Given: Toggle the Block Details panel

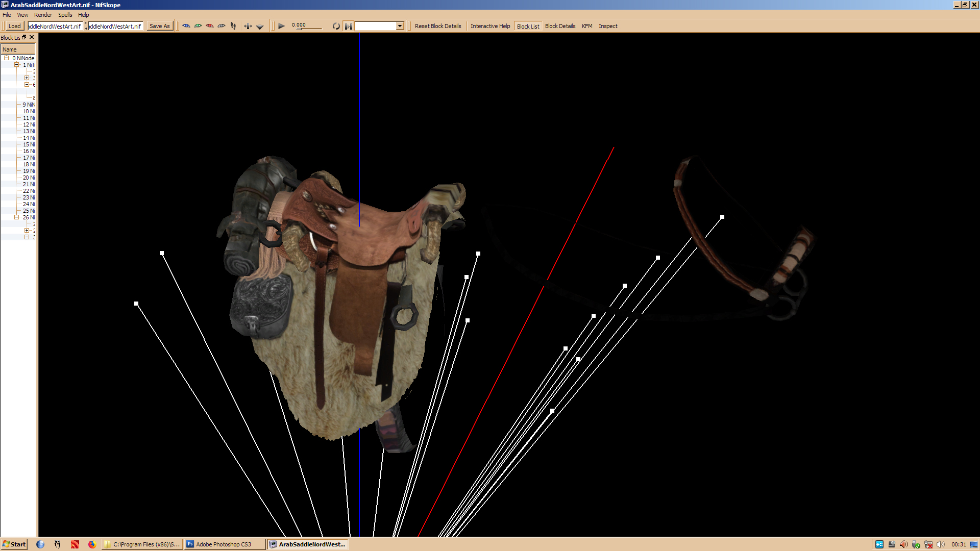Looking at the screenshot, I should point(560,26).
